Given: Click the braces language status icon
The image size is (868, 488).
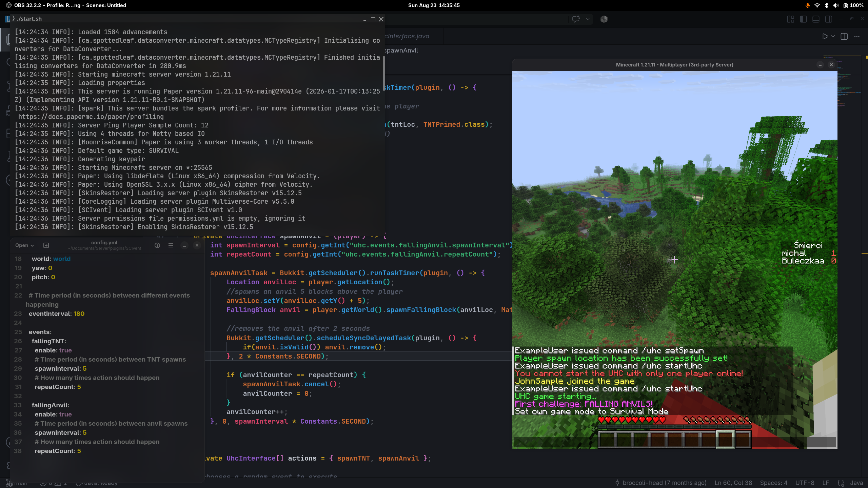Looking at the screenshot, I should coord(841,483).
